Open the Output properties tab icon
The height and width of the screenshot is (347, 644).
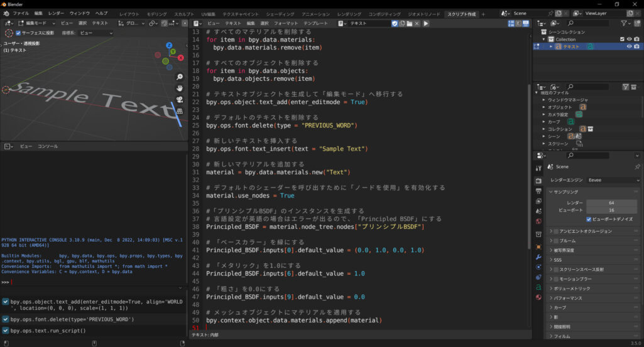click(538, 191)
